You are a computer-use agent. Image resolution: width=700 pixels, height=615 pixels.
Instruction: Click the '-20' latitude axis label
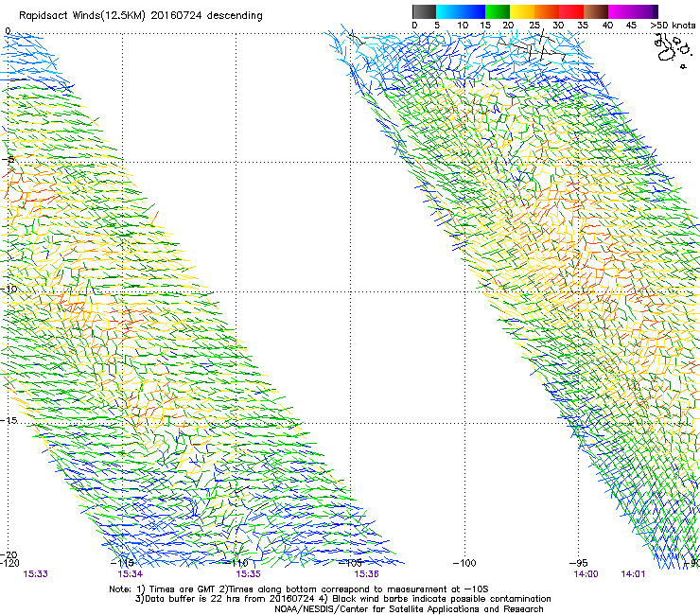[x=9, y=554]
